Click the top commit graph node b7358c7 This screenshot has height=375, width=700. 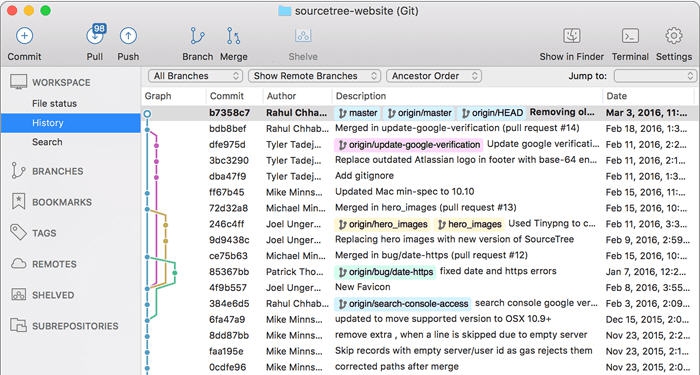(x=147, y=114)
